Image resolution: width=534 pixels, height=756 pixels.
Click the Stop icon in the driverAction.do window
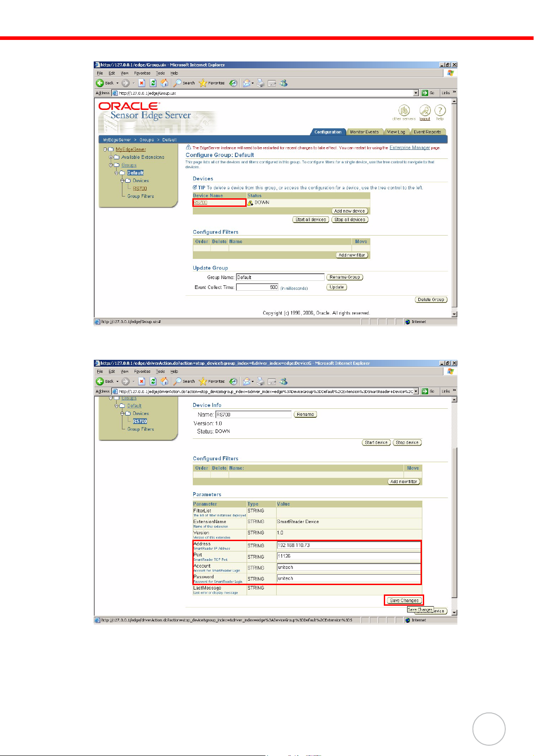[x=142, y=381]
